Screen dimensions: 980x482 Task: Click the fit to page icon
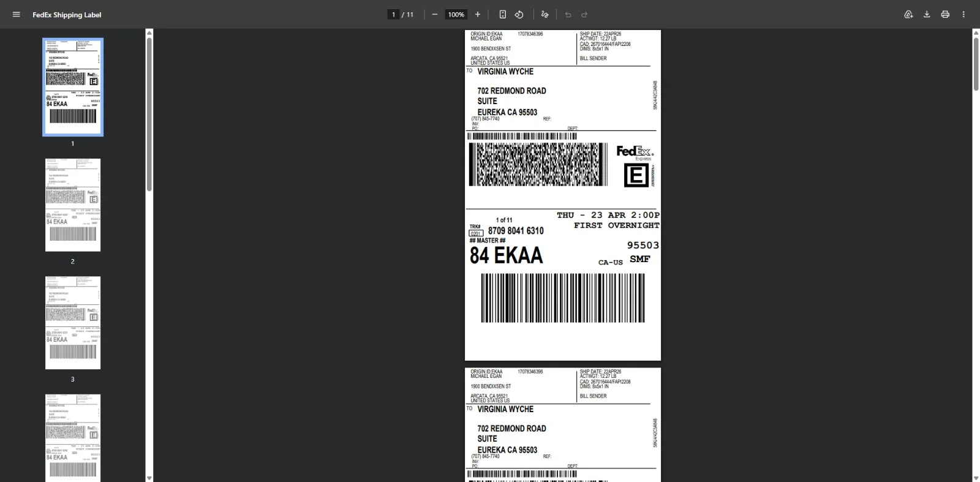pos(502,15)
